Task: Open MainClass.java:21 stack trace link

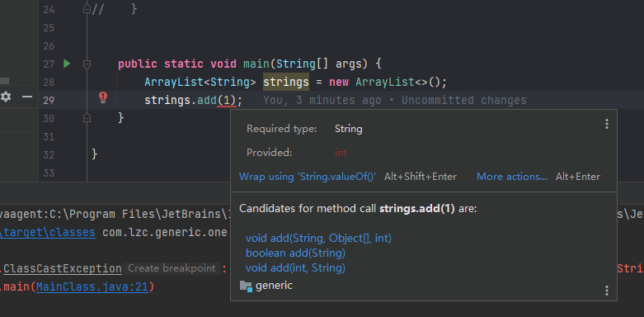Action: 92,286
